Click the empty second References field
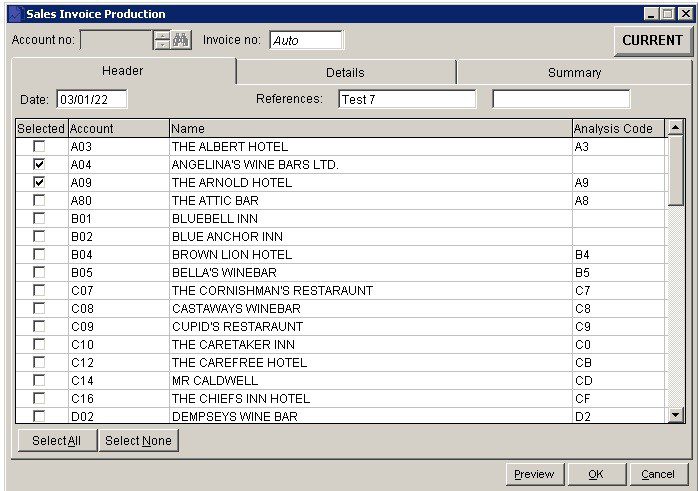Viewport: 698px width, 491px height. coord(561,99)
